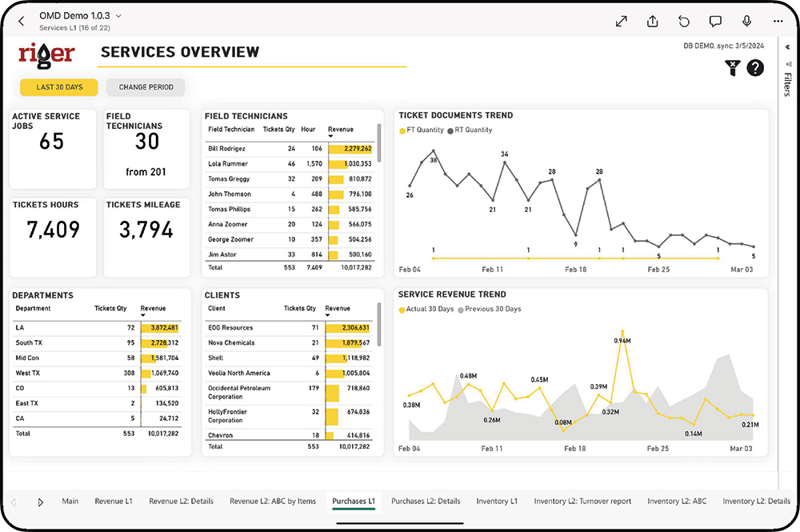800x532 pixels.
Task: Tap the microphone icon
Action: [746, 22]
